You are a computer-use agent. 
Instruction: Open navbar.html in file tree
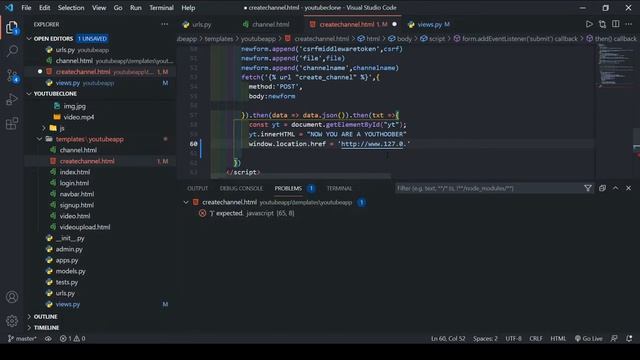click(x=77, y=194)
